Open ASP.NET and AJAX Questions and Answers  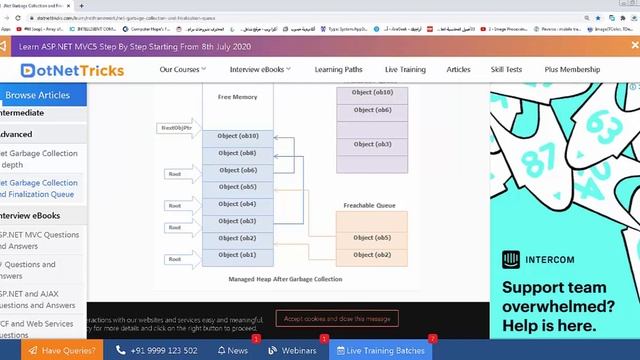point(38,299)
